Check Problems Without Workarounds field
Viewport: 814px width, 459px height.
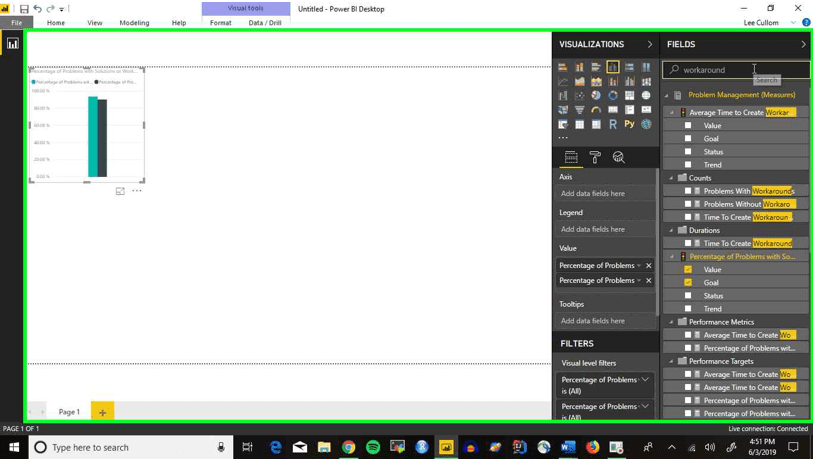click(688, 204)
